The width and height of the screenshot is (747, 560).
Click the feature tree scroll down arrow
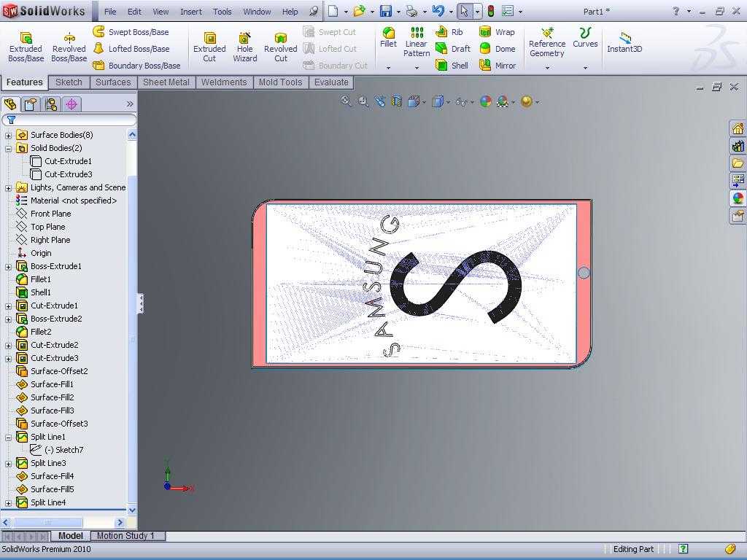(x=132, y=510)
